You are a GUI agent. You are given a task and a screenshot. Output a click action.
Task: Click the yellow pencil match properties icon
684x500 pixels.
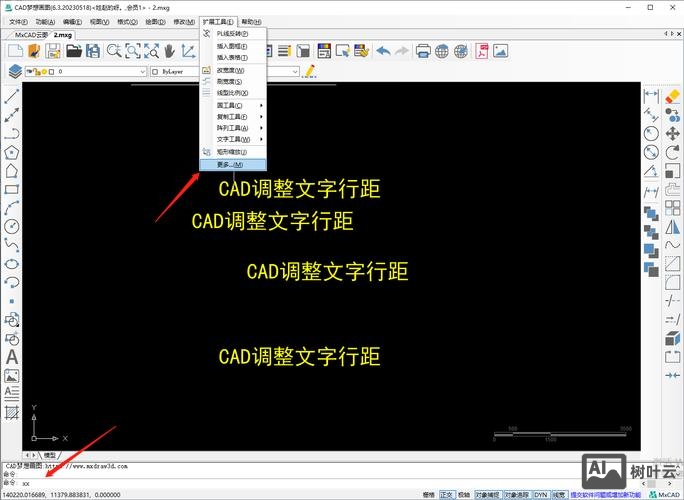309,71
